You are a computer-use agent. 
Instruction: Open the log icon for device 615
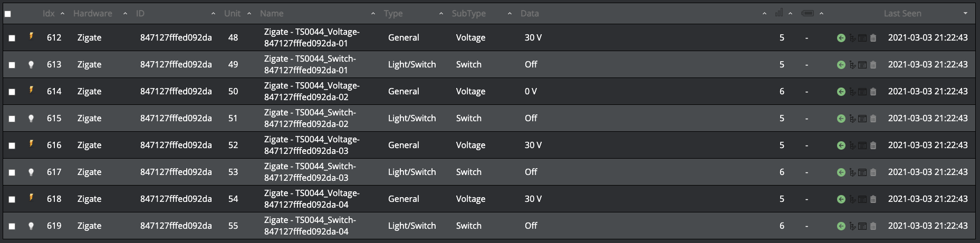862,119
